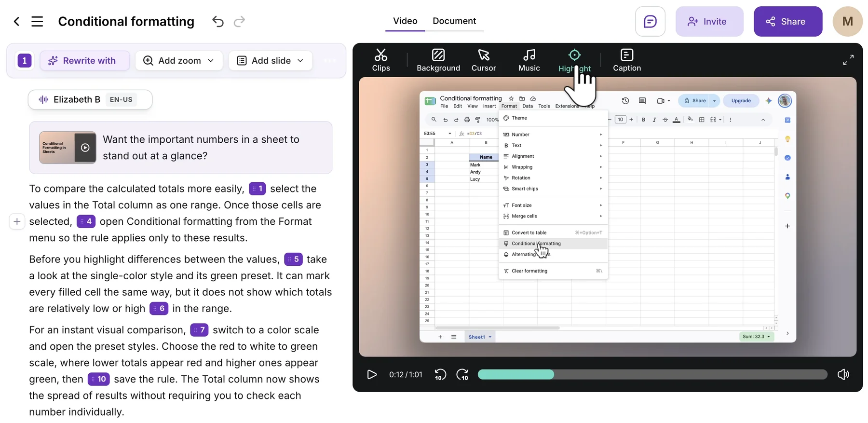Viewport: 868px width, 423px height.
Task: Go back using the left arrow
Action: coord(16,22)
